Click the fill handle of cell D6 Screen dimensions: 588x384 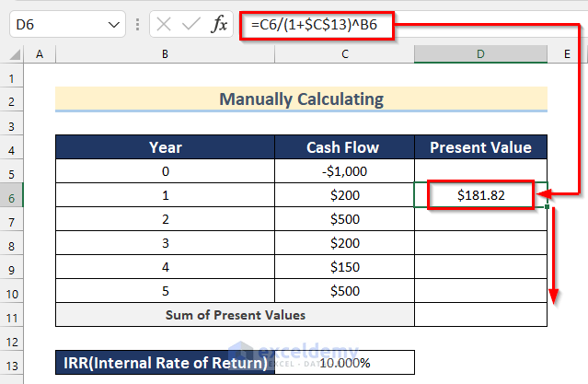click(548, 207)
